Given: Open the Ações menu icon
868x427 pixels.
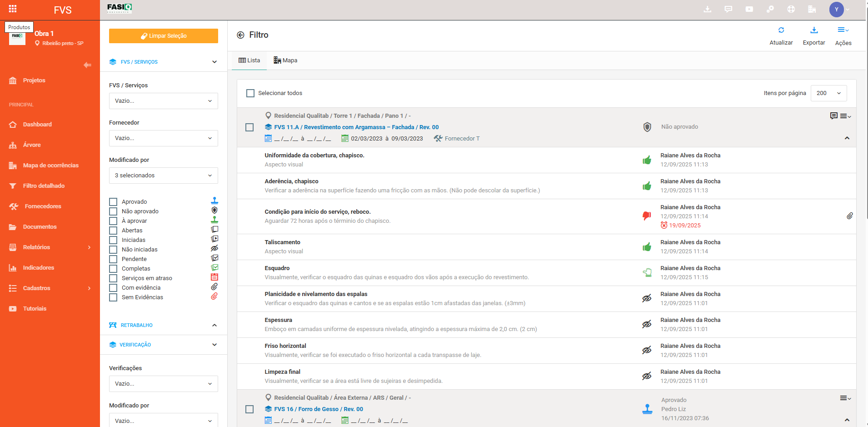Looking at the screenshot, I should (843, 30).
